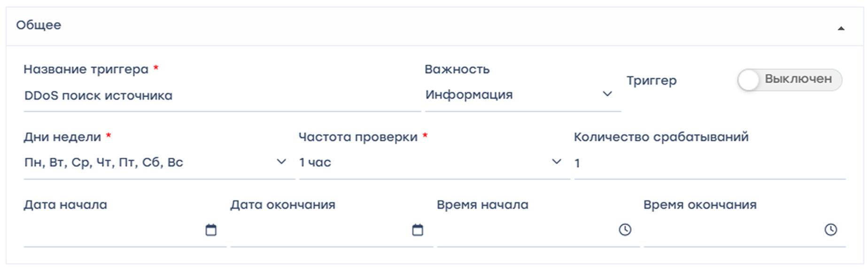
Task: Focus the Дата окончания date field
Action: [319, 230]
